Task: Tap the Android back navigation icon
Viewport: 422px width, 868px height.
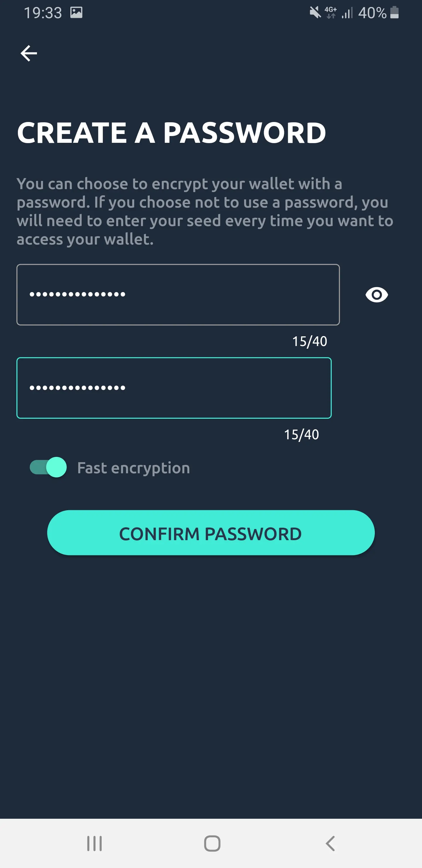Action: point(329,844)
